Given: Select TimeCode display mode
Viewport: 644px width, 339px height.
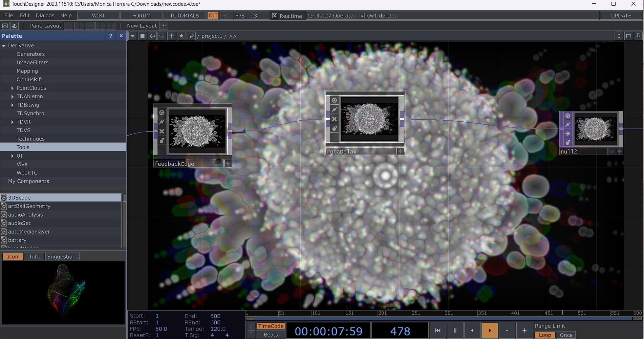Looking at the screenshot, I should [x=271, y=326].
